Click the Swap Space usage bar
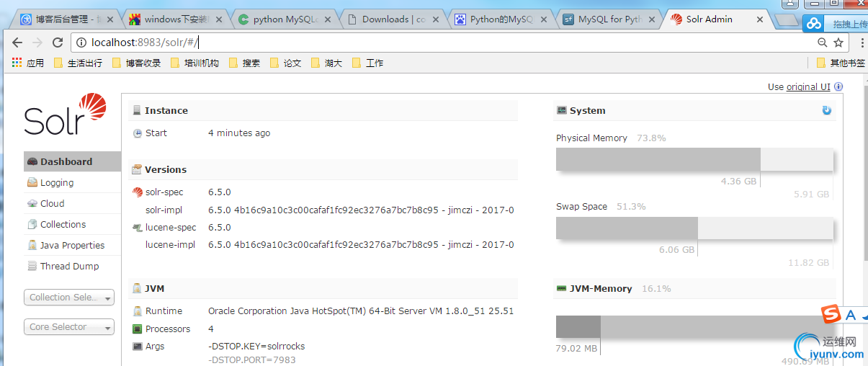 [694, 228]
